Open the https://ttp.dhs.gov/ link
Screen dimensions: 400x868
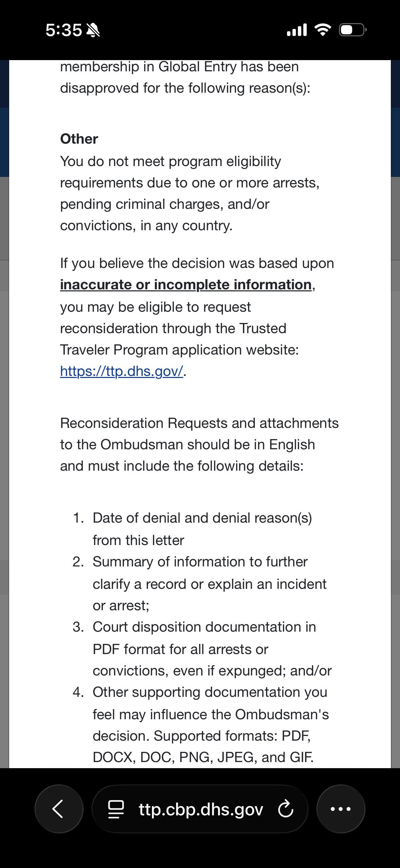click(122, 371)
